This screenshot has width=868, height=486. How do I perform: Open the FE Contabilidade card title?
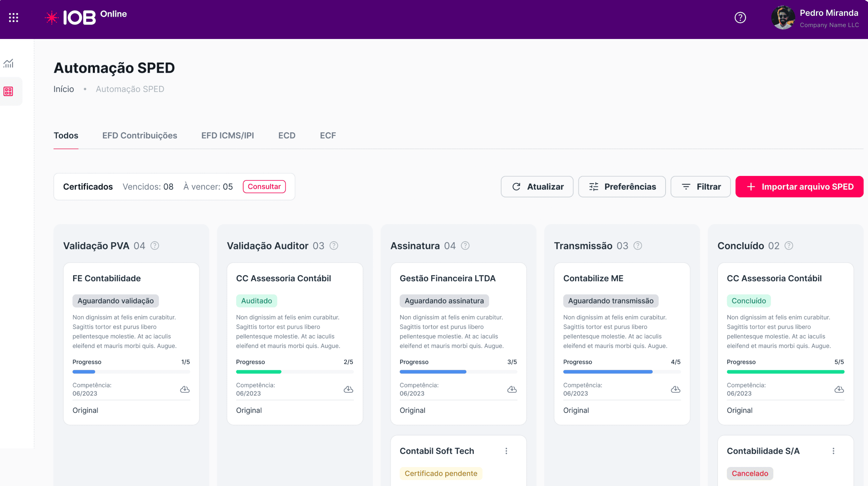point(106,278)
